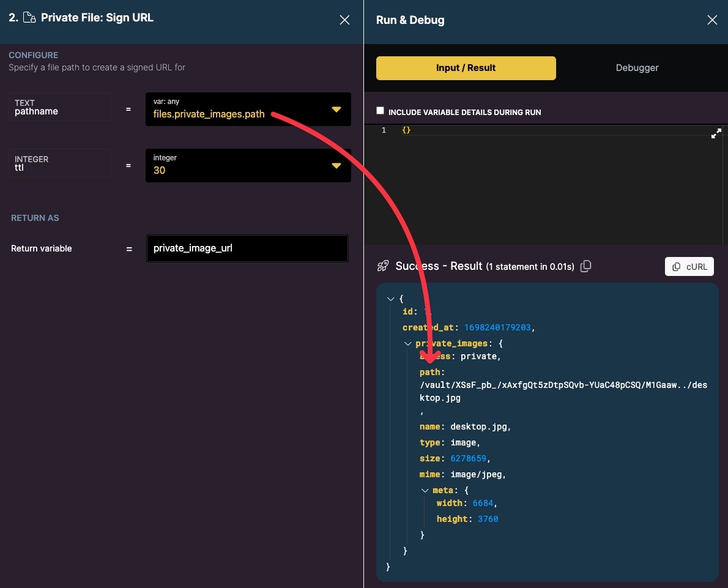Viewport: 728px width, 588px height.
Task: Collapse the private_images object in result
Action: [x=407, y=344]
